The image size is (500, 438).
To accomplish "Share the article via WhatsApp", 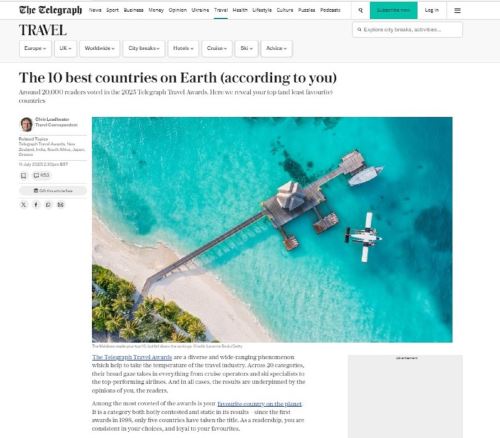I will pos(48,204).
